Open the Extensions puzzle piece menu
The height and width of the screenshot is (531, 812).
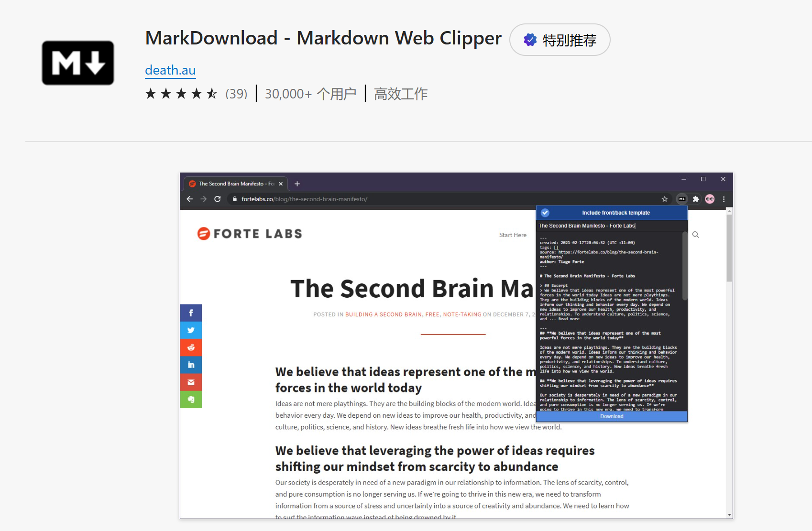[x=696, y=199]
